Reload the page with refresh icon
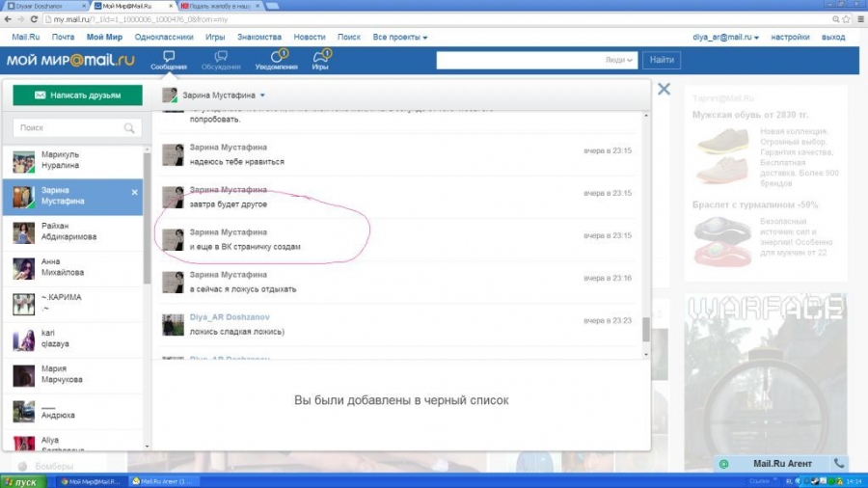Viewport: 868px width, 488px height. pos(34,19)
